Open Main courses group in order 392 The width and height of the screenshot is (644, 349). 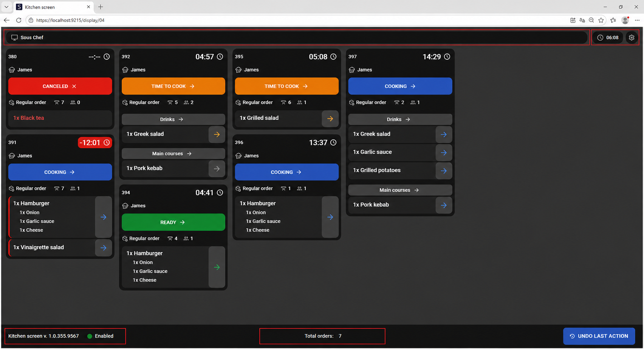point(173,154)
